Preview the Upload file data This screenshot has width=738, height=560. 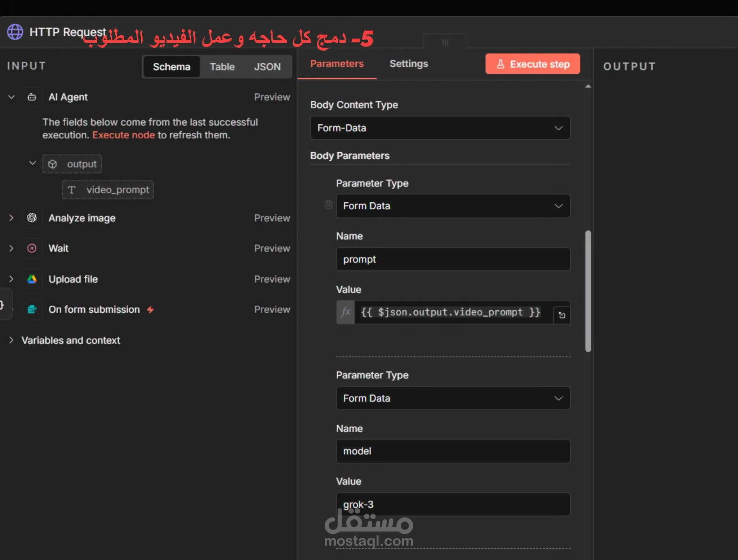tap(272, 279)
